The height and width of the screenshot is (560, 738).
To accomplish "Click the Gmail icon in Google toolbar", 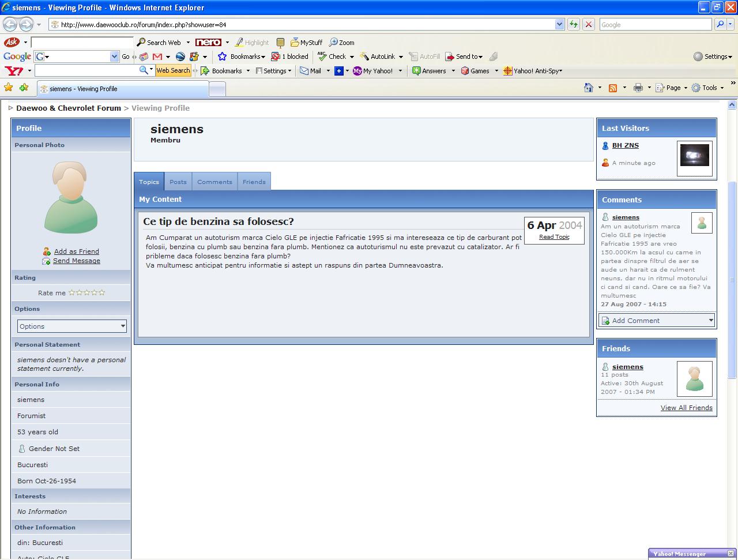I will tap(157, 57).
